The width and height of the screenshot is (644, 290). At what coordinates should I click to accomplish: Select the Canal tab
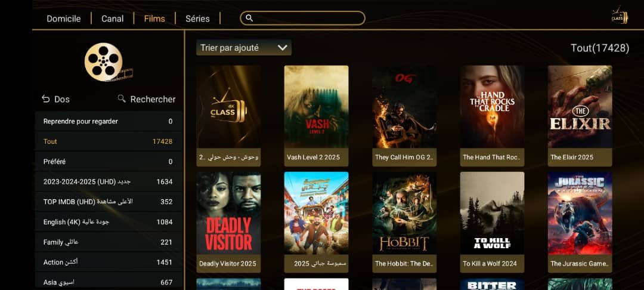click(112, 18)
